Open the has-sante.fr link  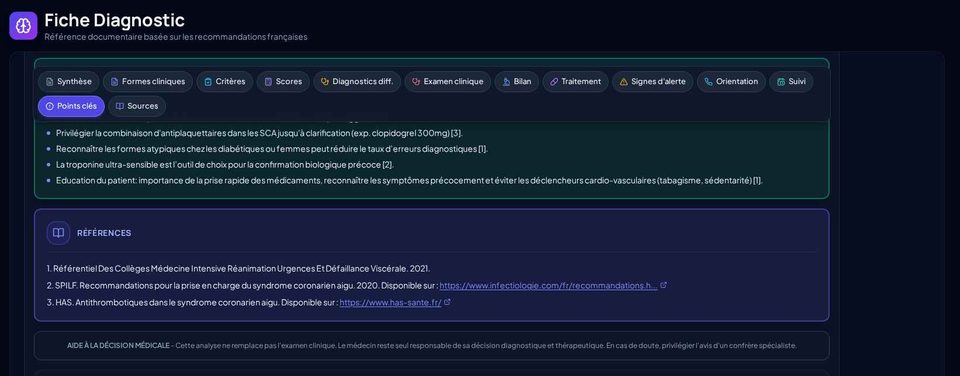(390, 303)
